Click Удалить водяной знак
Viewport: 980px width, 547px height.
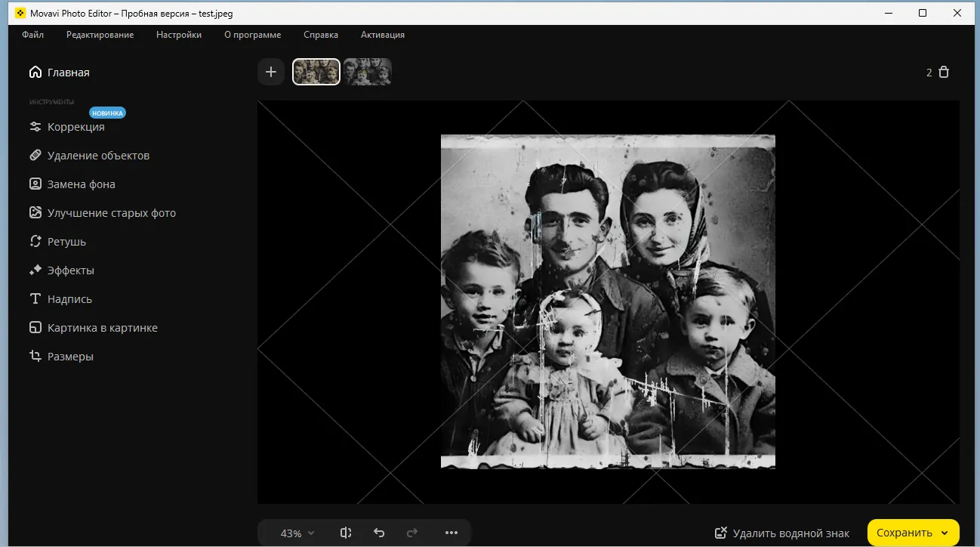(x=781, y=533)
